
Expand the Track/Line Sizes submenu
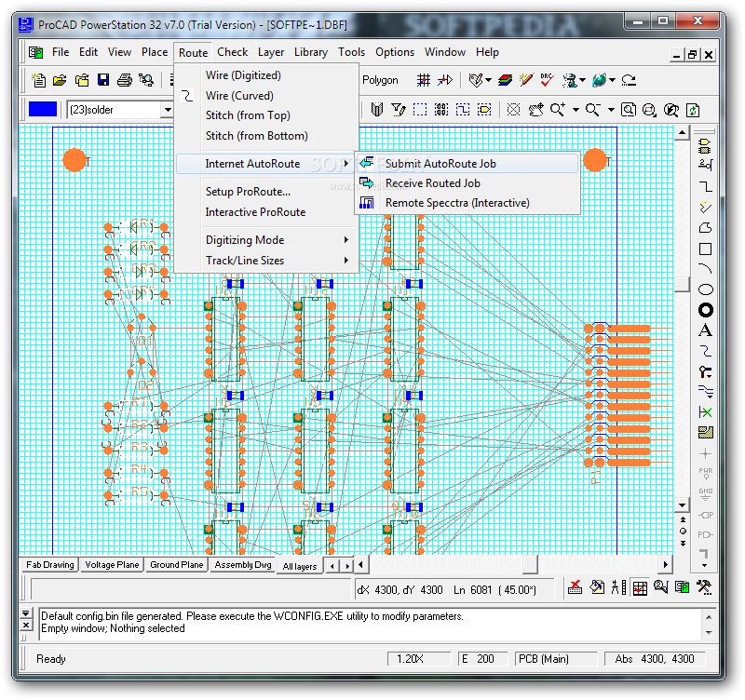pyautogui.click(x=267, y=261)
